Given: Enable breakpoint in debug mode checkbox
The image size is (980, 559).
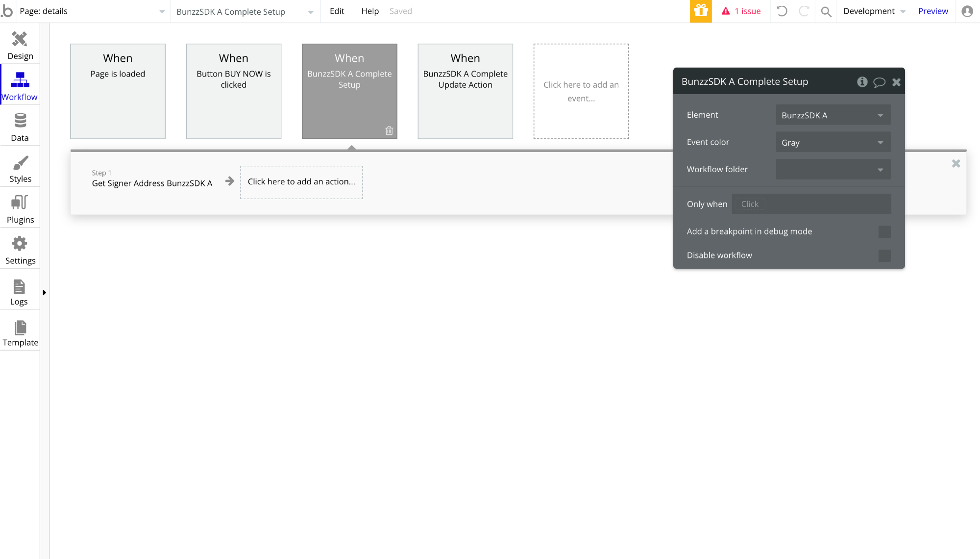Looking at the screenshot, I should [x=884, y=232].
